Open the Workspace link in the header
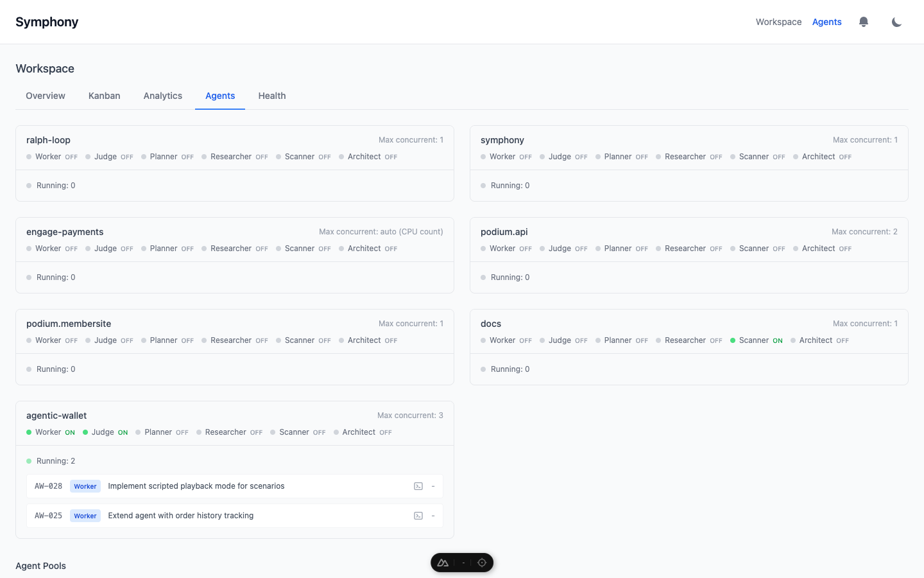 (x=778, y=21)
